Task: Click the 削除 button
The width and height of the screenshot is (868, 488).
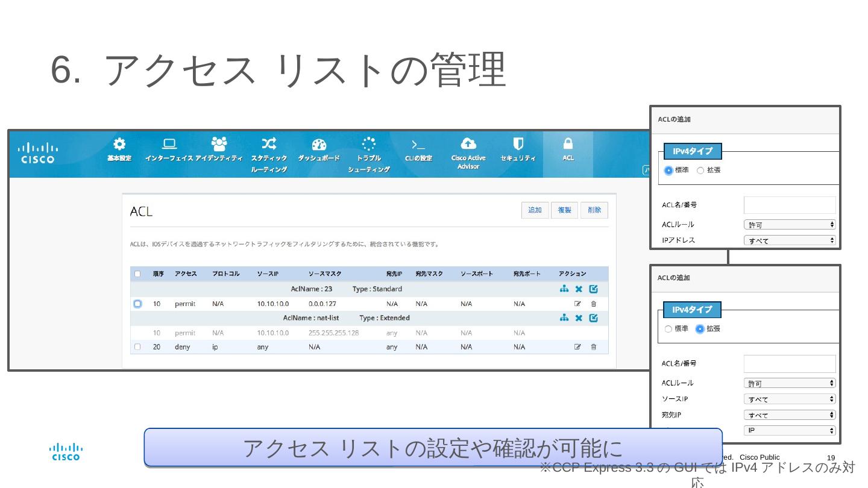Action: point(594,210)
